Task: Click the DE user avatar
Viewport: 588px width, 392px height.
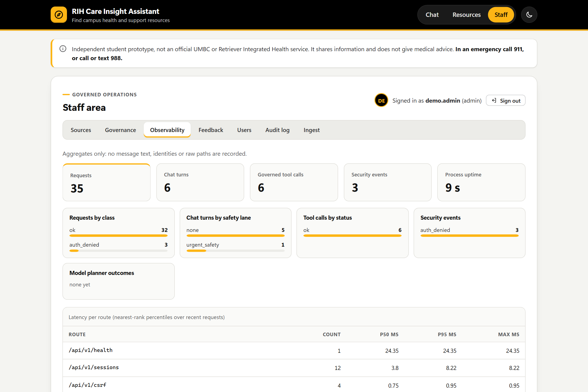Action: [x=381, y=100]
